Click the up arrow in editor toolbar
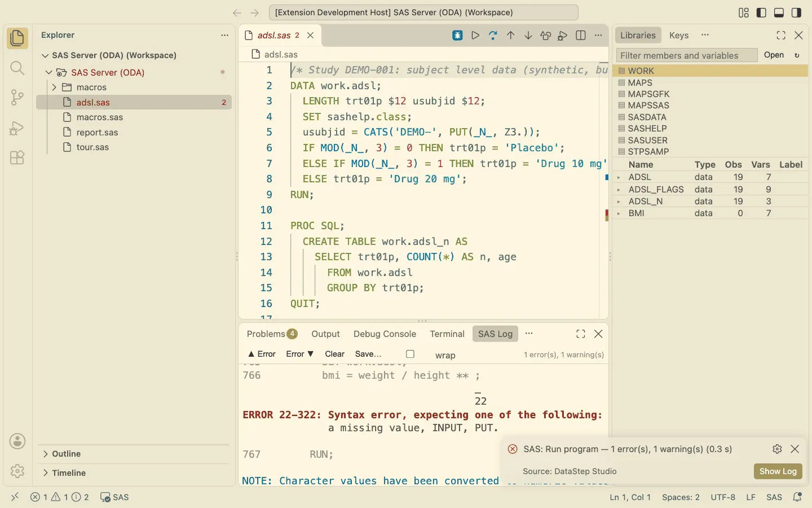812x508 pixels. pos(511,36)
